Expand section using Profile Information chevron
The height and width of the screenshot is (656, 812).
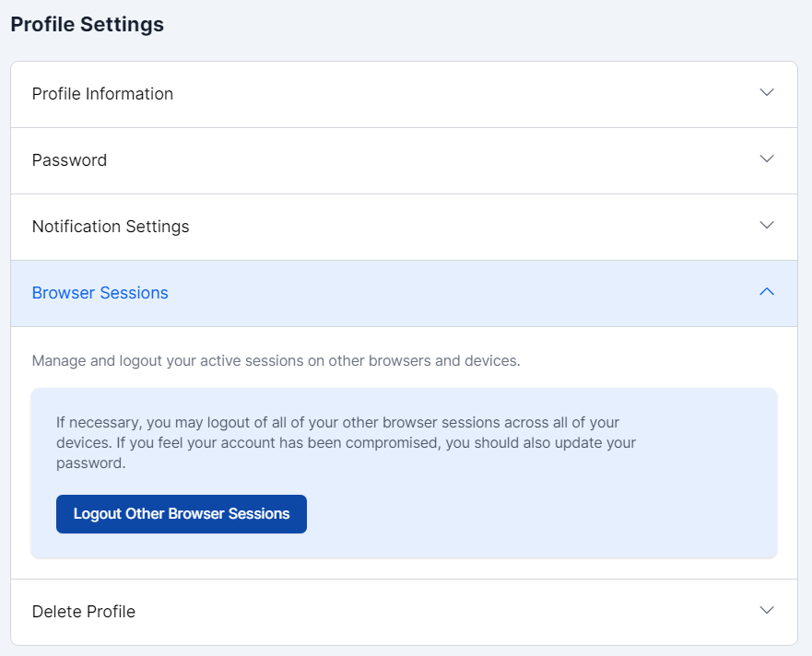(766, 93)
